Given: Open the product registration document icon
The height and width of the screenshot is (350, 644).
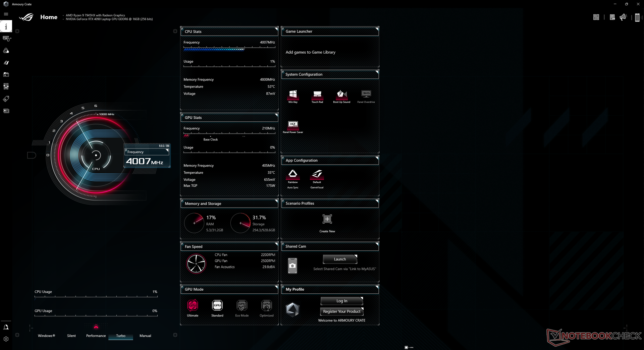Looking at the screenshot, I should tap(612, 17).
